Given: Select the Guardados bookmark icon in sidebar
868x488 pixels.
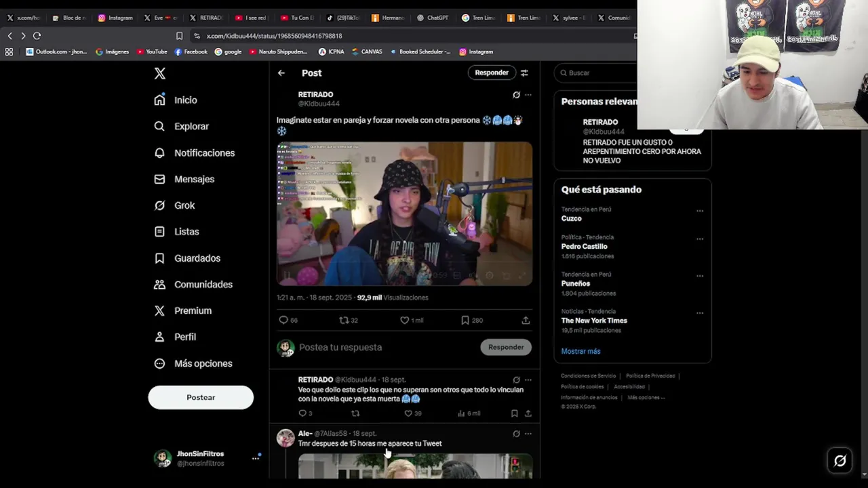Looking at the screenshot, I should click(x=159, y=258).
